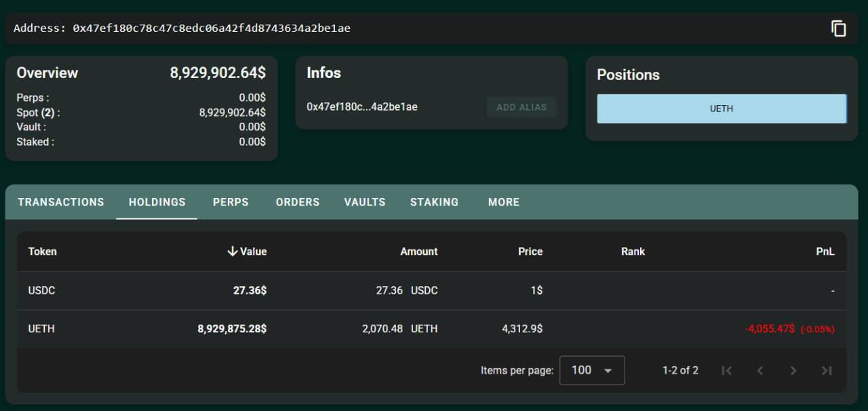Go to next page of holdings

tap(793, 370)
